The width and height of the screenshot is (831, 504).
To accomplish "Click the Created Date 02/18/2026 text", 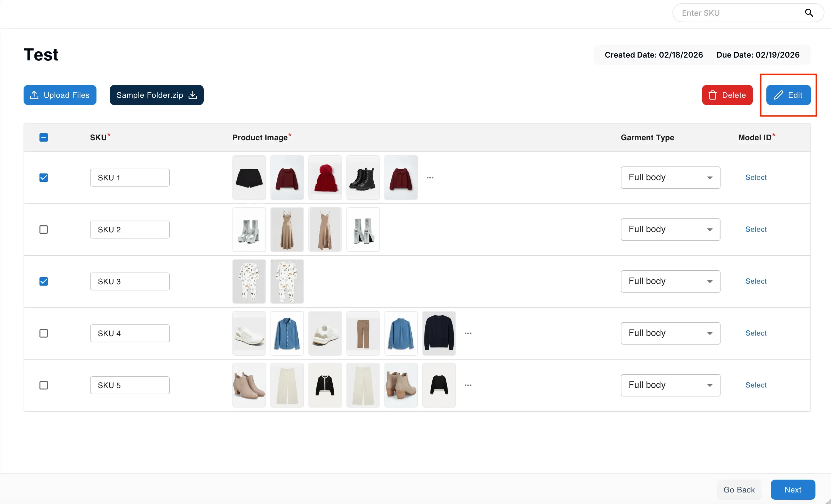I will click(654, 55).
